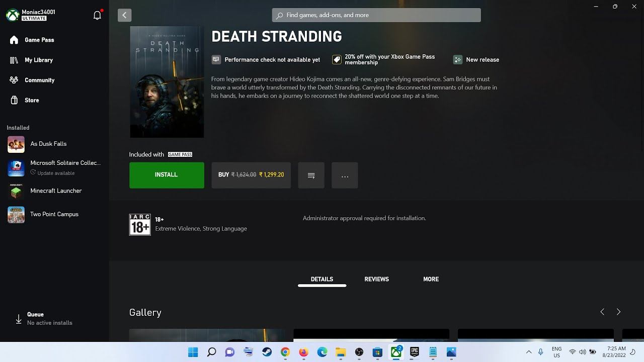
Task: Click Performance check not available icon
Action: (x=216, y=59)
